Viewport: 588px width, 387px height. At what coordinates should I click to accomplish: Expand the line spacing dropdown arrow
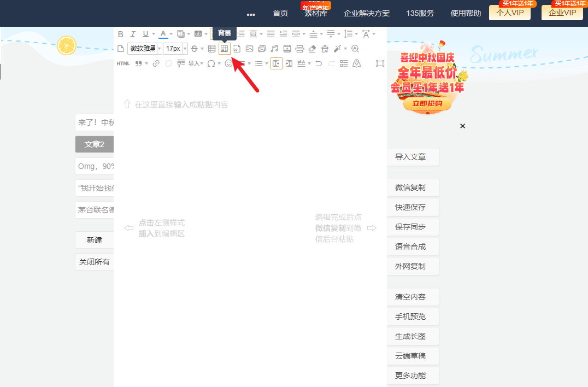[x=356, y=34]
